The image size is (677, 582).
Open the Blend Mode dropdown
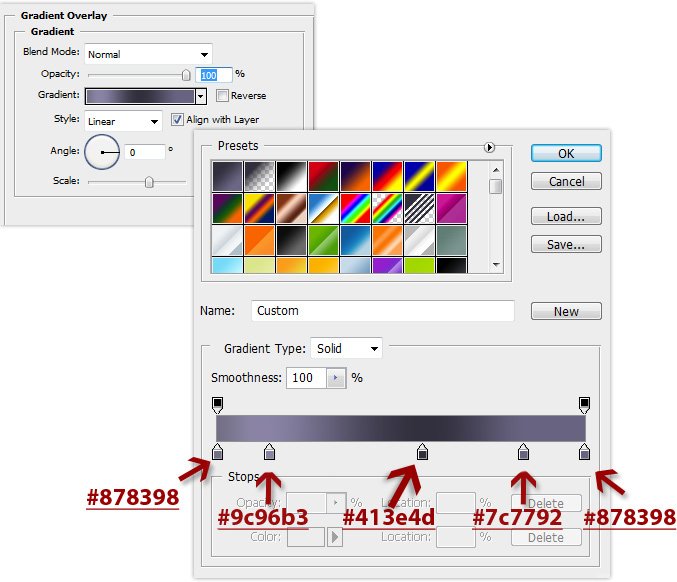(x=148, y=54)
